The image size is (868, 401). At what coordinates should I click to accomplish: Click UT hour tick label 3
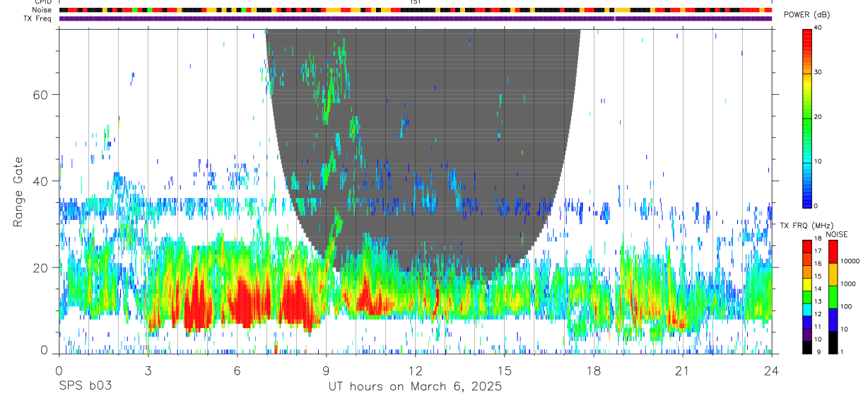click(x=148, y=370)
